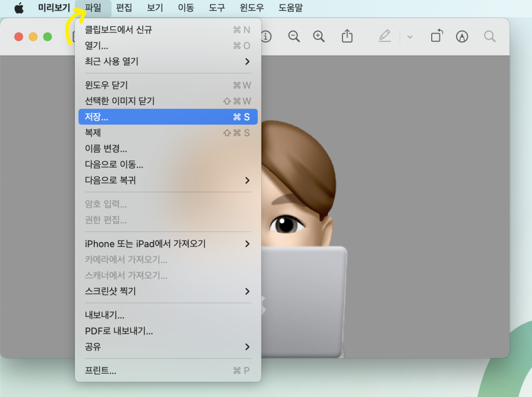Show the Markup toolbar icon
The height and width of the screenshot is (397, 532).
click(462, 36)
